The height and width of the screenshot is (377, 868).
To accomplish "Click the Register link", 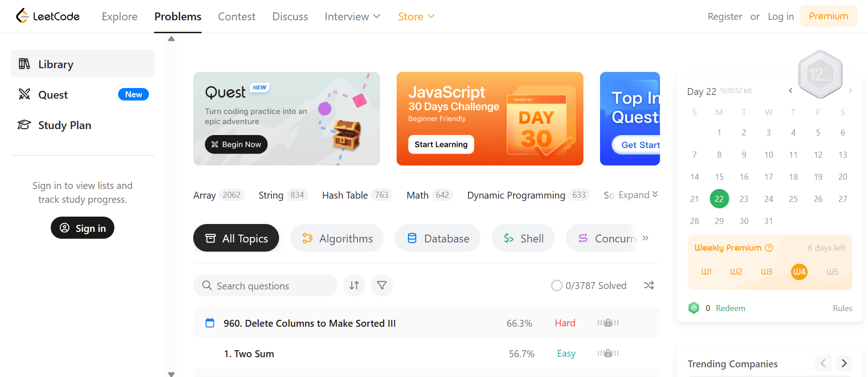I will tap(725, 17).
